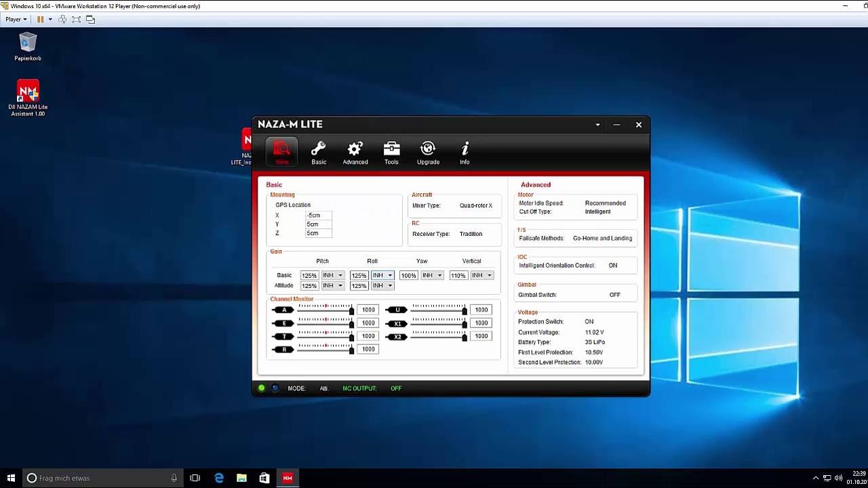Click the channel U slider handle
The image size is (868, 488).
pos(465,310)
